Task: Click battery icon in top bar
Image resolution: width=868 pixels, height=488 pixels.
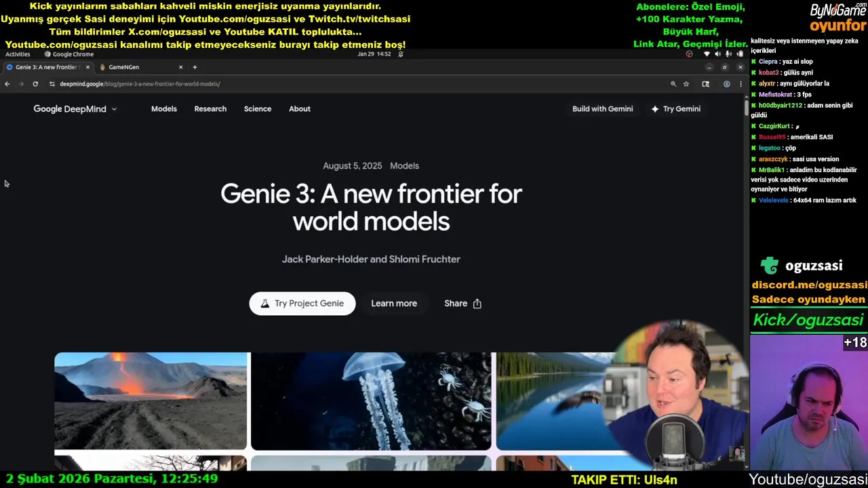Action: pyautogui.click(x=738, y=54)
